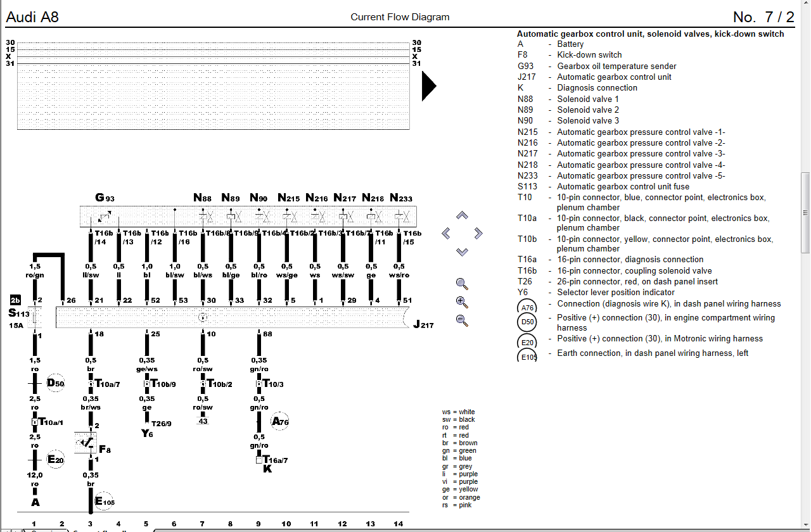
Task: Click the page number 'No. 7 / 2'
Action: pyautogui.click(x=763, y=17)
